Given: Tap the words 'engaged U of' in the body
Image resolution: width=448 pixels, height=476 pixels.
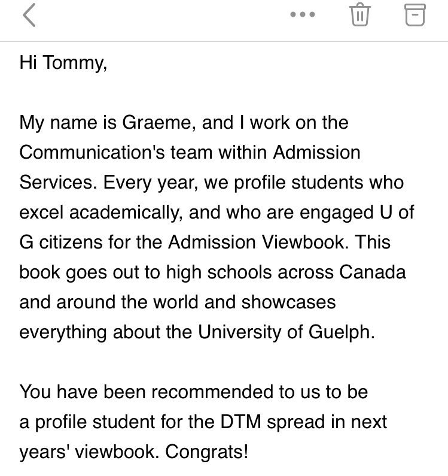Looking at the screenshot, I should [356, 213].
